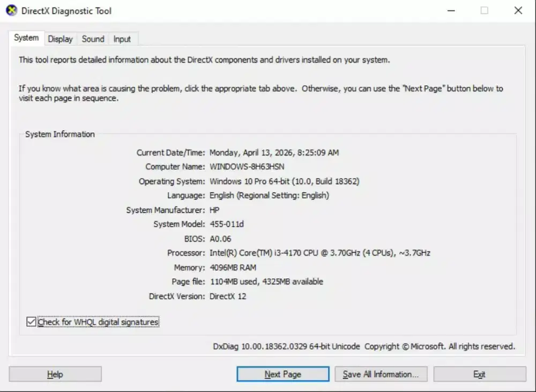Open the Input tab
536x392 pixels.
tap(122, 39)
